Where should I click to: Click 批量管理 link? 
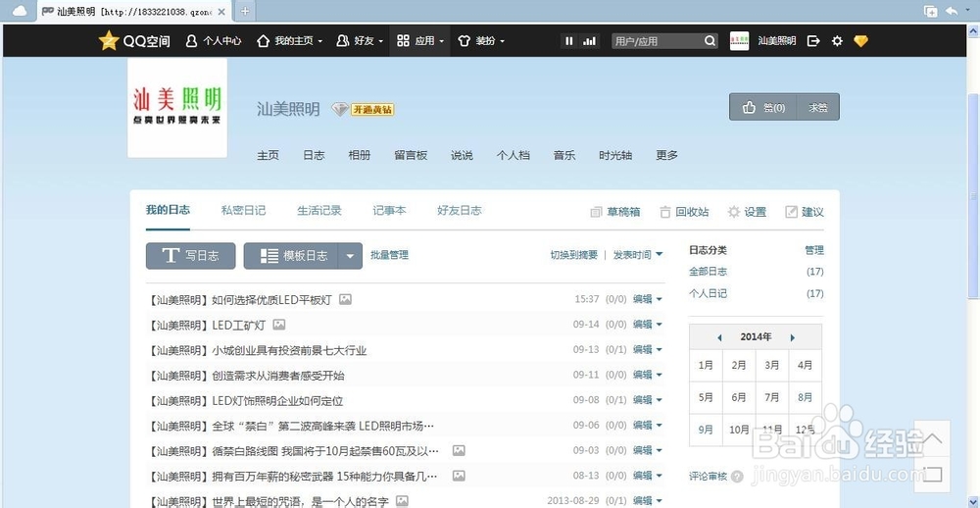(389, 255)
